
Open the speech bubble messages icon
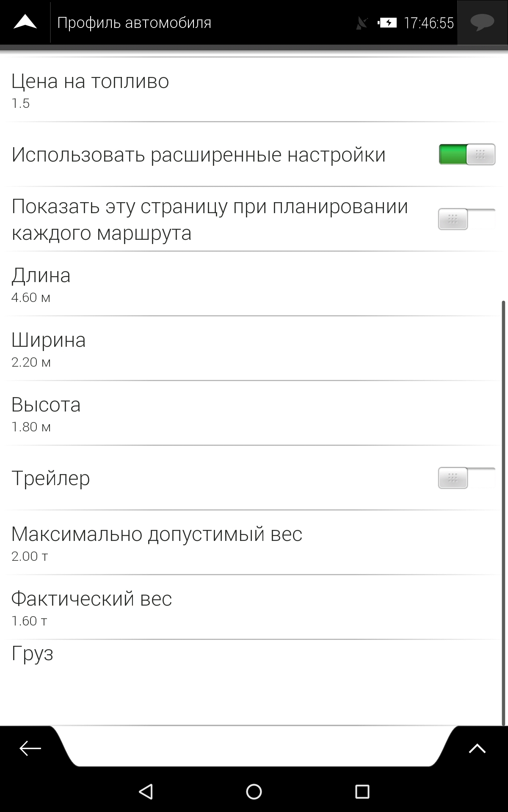click(x=482, y=22)
